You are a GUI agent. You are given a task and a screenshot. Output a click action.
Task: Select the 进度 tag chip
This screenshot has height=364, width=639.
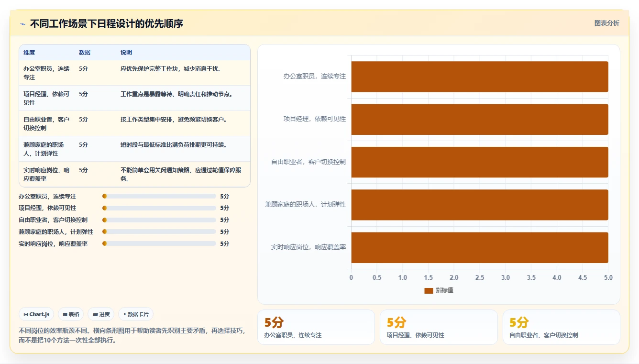coord(101,314)
